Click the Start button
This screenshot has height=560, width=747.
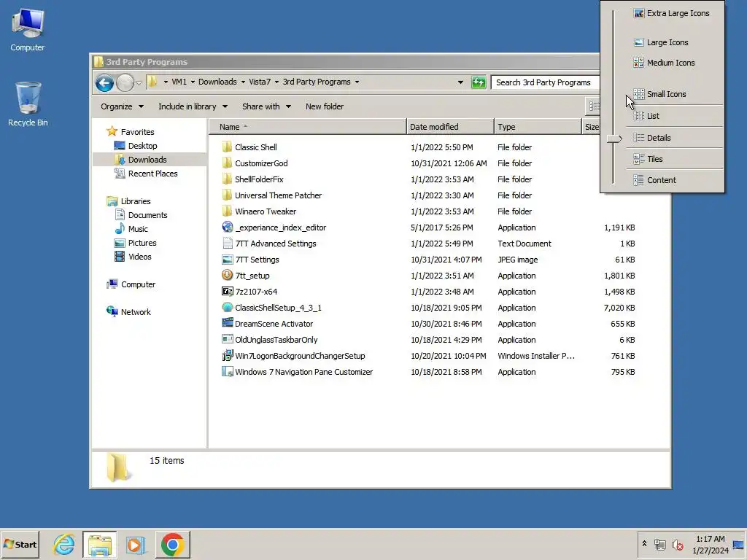tap(20, 544)
